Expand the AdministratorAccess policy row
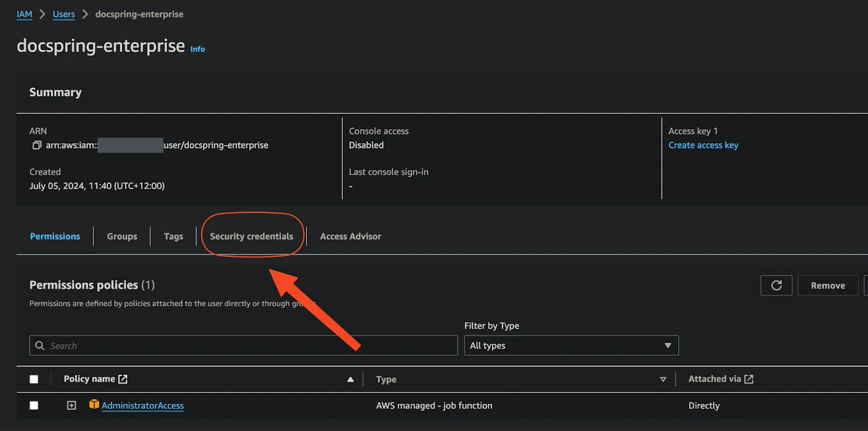This screenshot has height=431, width=868. pyautogui.click(x=72, y=406)
